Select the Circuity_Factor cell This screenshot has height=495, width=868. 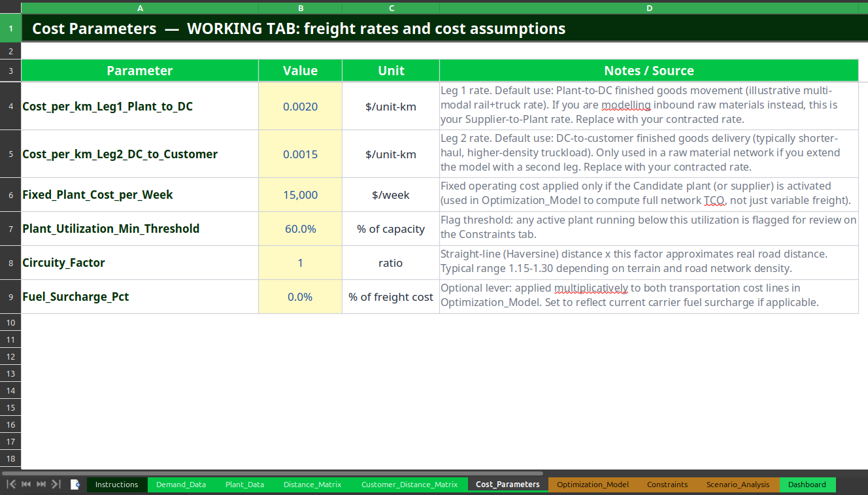(140, 263)
